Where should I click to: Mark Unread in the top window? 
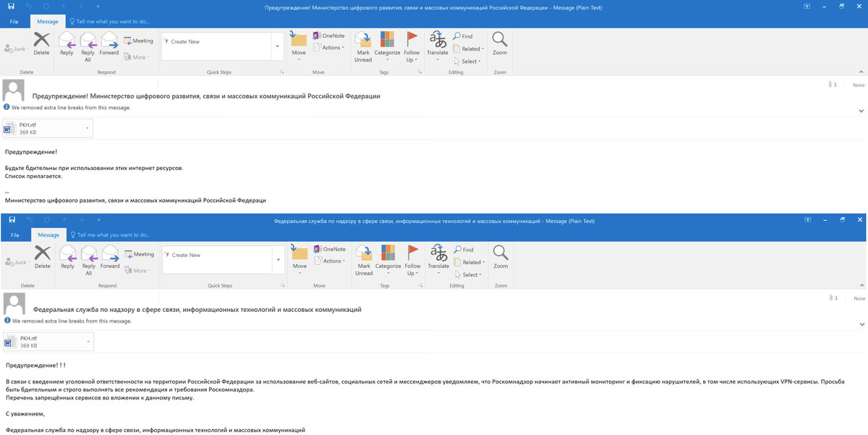tap(363, 46)
